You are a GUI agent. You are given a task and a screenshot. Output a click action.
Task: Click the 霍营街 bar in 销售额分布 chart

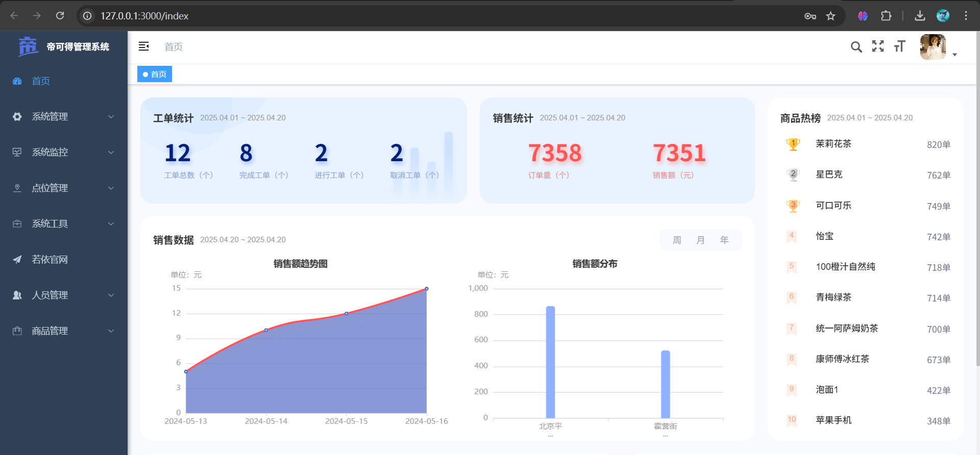pyautogui.click(x=666, y=384)
